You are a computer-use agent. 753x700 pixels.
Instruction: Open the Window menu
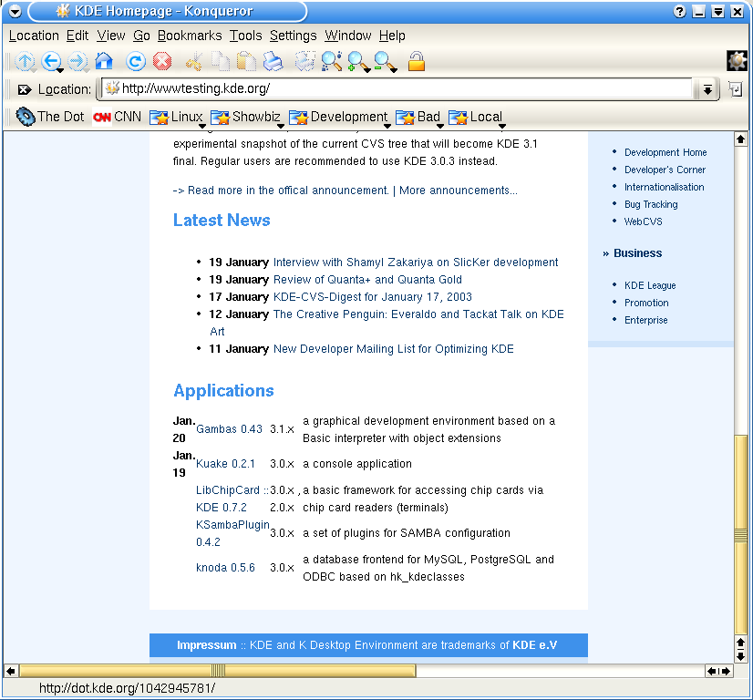[x=347, y=36]
